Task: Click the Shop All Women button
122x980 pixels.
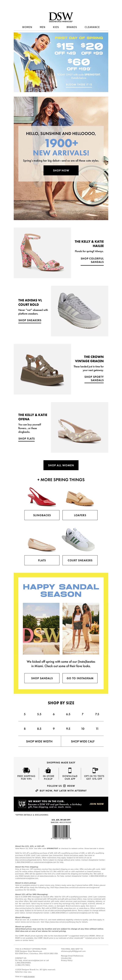Action: tap(61, 465)
